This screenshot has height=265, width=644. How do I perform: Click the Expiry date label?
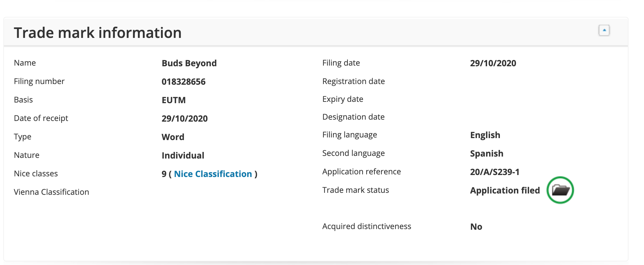click(x=343, y=99)
